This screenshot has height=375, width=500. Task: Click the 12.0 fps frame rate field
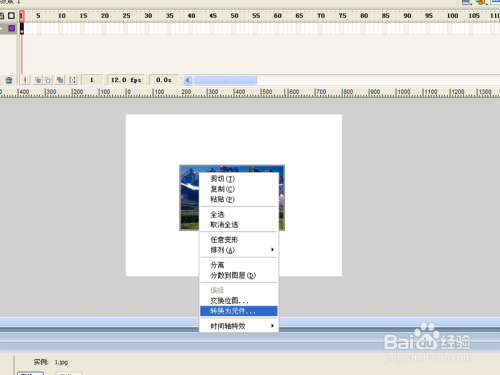click(x=126, y=80)
